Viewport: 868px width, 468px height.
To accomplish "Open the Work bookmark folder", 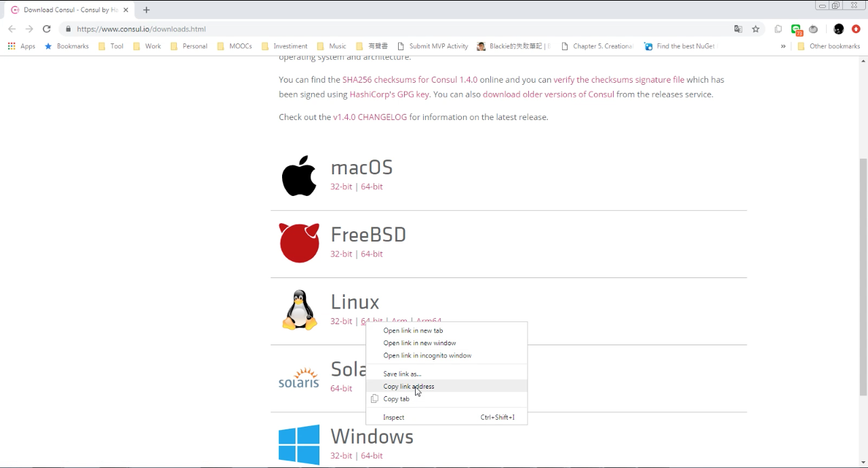I will click(x=147, y=46).
